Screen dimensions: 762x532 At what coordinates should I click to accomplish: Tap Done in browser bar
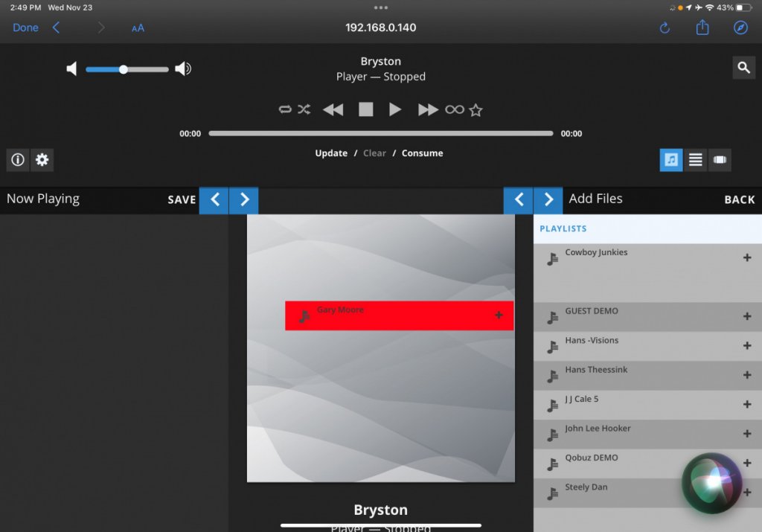pos(25,28)
